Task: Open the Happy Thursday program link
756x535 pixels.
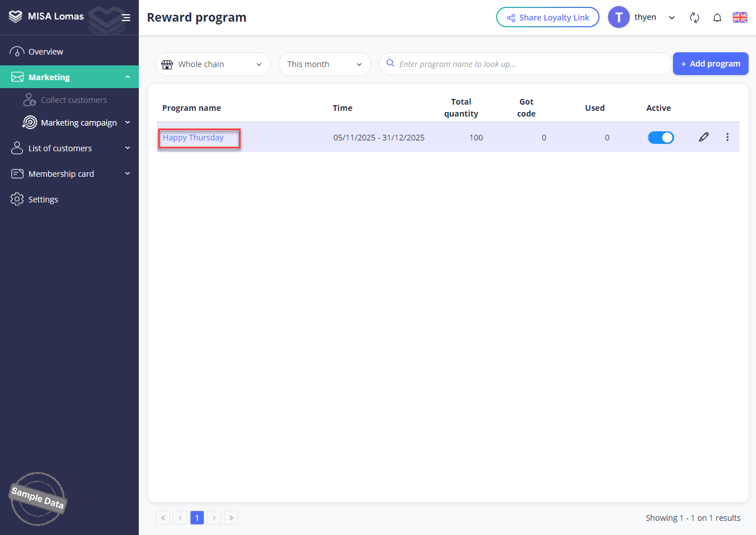Action: click(x=193, y=138)
